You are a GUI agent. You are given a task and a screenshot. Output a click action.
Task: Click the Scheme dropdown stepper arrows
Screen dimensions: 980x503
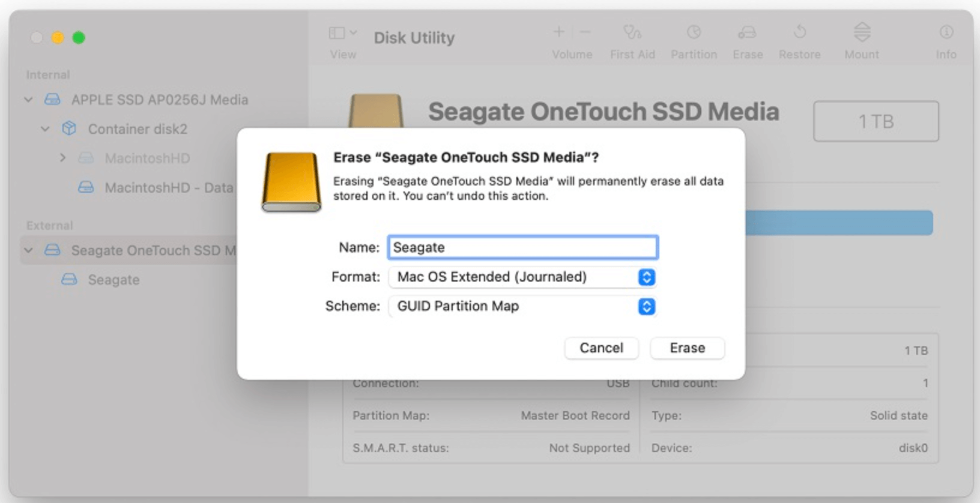tap(646, 306)
